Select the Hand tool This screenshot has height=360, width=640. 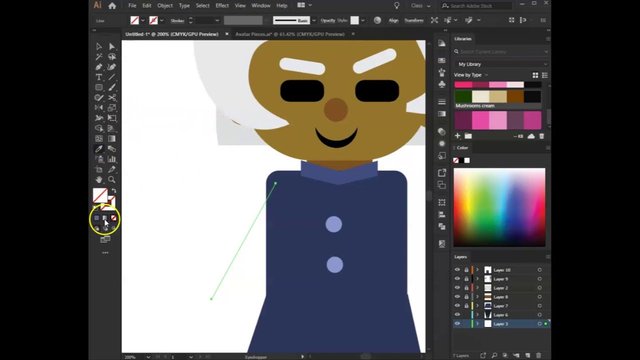pyautogui.click(x=99, y=180)
